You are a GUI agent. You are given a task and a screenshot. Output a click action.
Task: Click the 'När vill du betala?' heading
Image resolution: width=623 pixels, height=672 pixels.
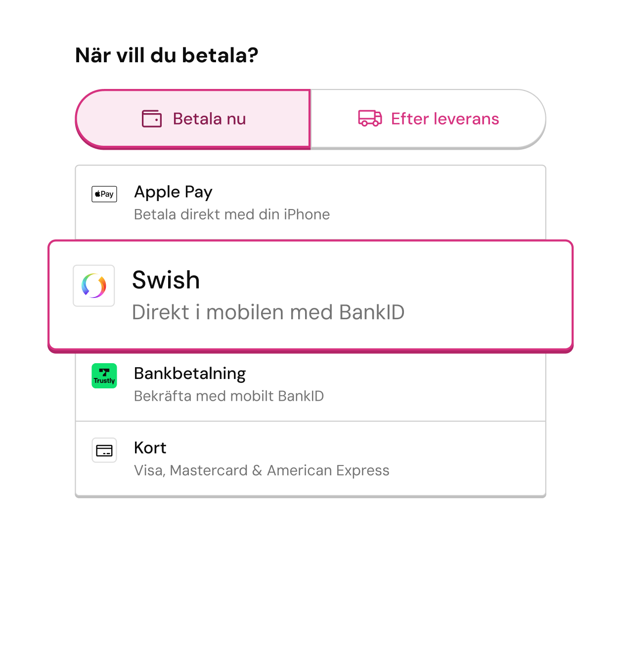[167, 55]
